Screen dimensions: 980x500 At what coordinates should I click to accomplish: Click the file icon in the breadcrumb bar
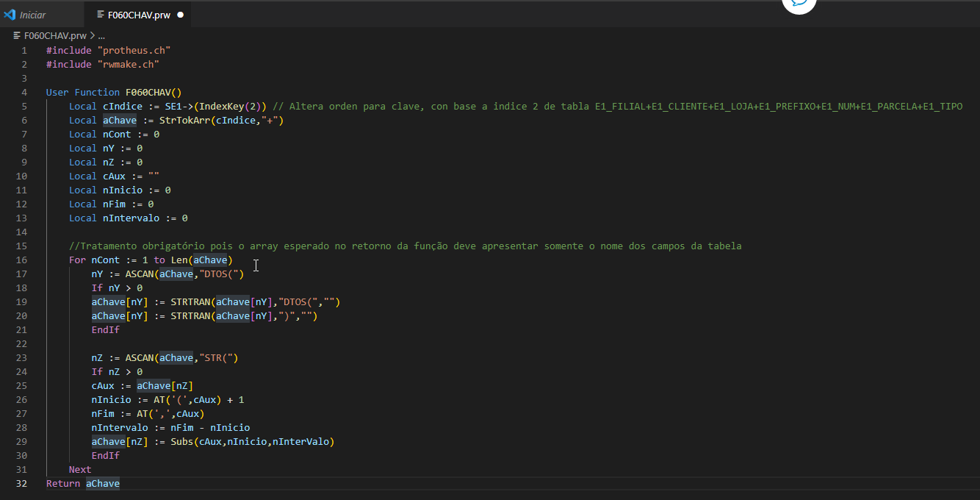17,35
